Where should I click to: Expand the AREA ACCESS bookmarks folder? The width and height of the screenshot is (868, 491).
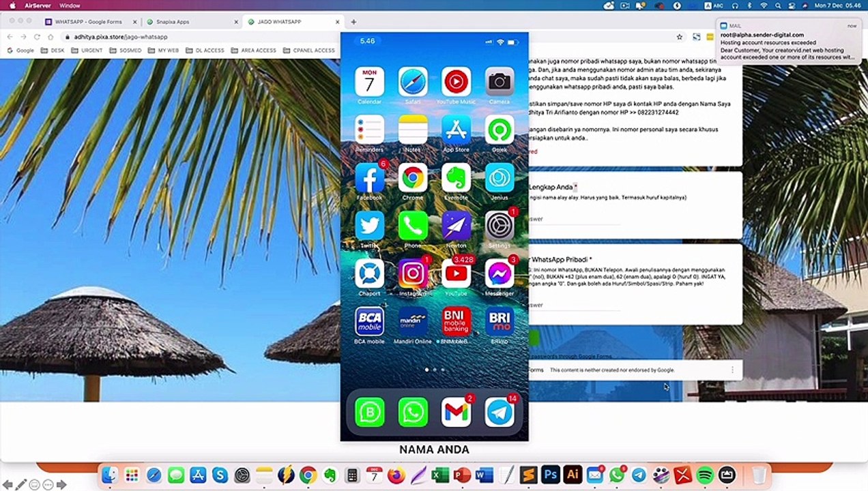tap(253, 50)
